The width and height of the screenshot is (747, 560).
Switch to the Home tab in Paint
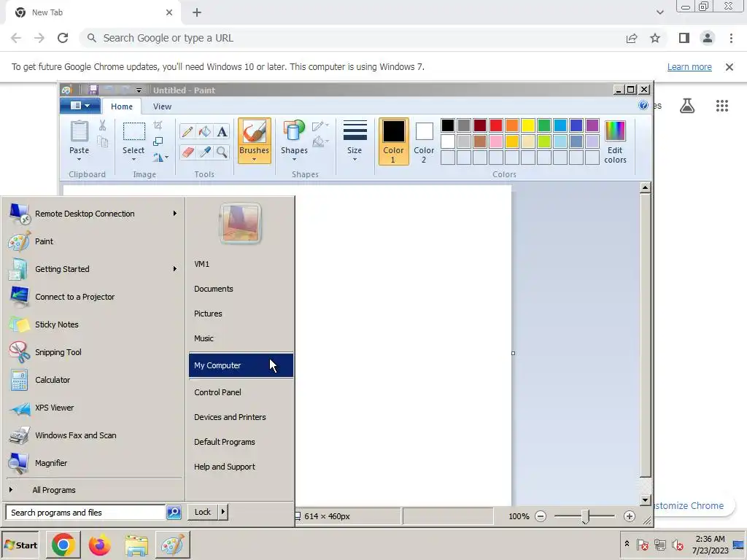122,106
